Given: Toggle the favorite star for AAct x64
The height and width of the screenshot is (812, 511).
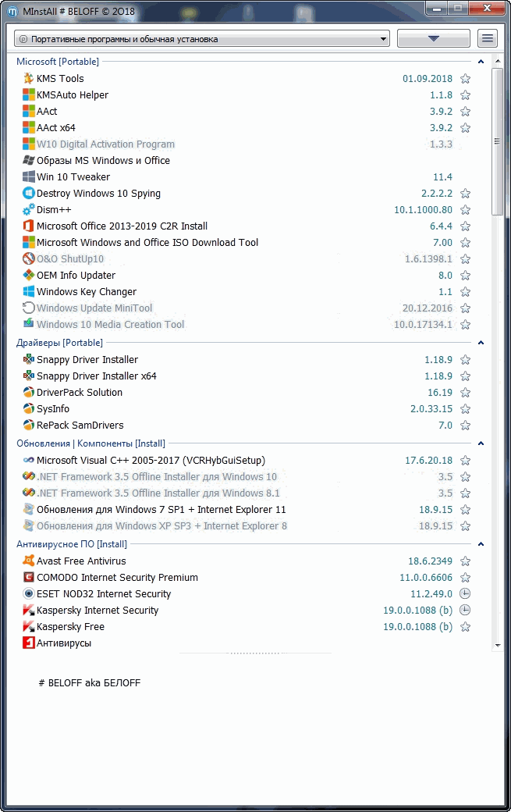Looking at the screenshot, I should pos(465,128).
